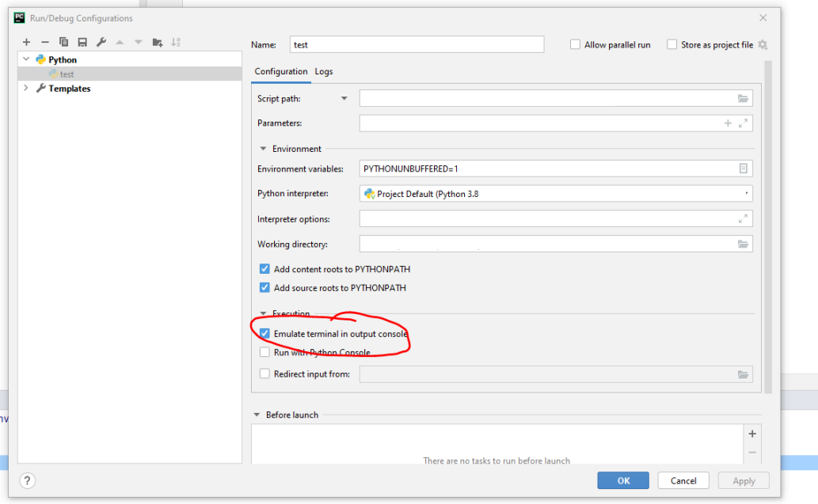Viewport: 818px width, 504px height.
Task: Expand the Parameters field editor
Action: tap(743, 123)
